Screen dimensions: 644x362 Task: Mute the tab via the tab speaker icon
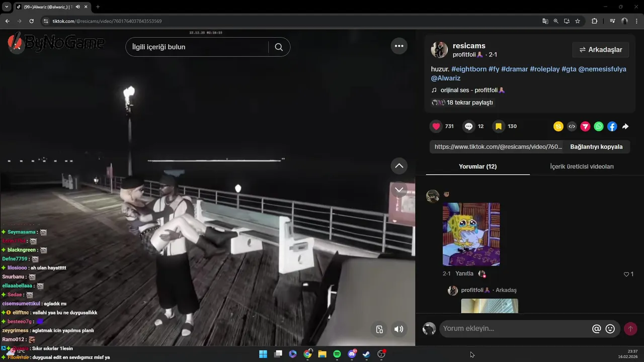point(77,7)
